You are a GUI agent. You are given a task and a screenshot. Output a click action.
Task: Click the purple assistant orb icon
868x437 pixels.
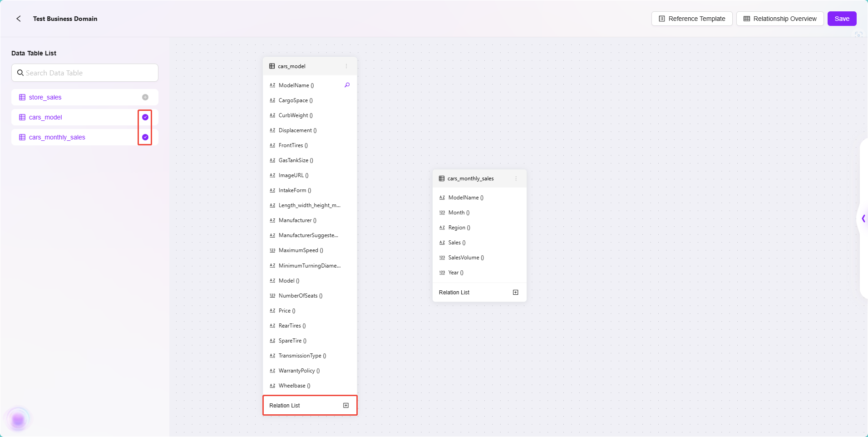[18, 420]
